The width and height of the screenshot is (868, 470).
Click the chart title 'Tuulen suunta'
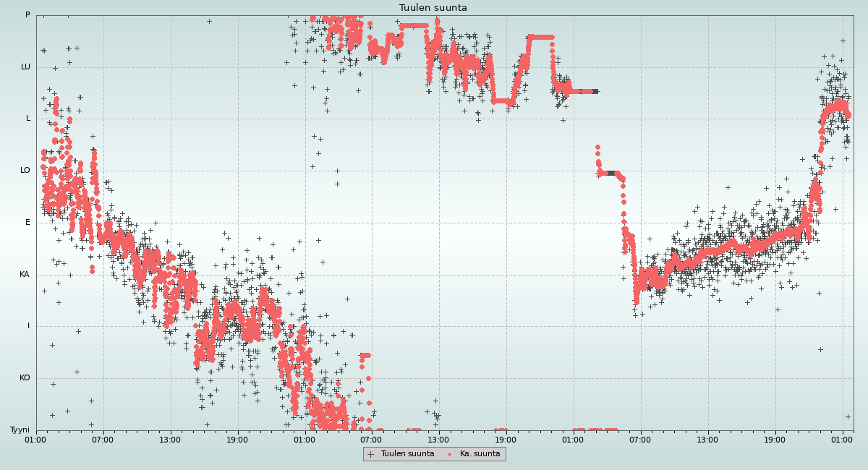click(433, 8)
